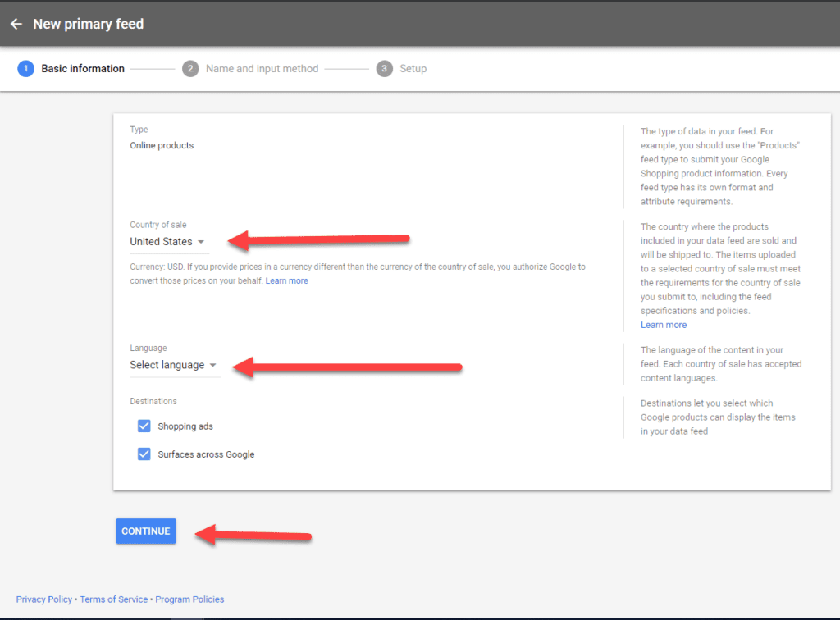
Task: Uncheck the Shopping ads destination
Action: coord(144,426)
